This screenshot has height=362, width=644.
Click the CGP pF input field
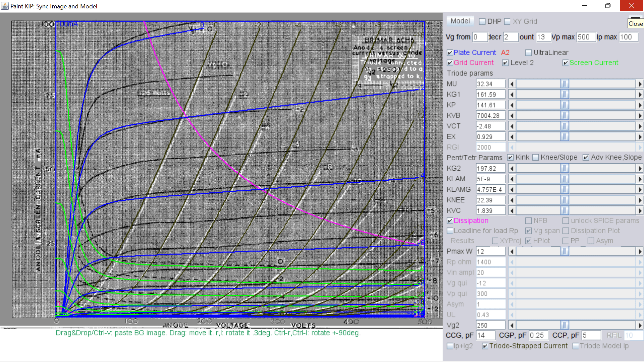538,335
